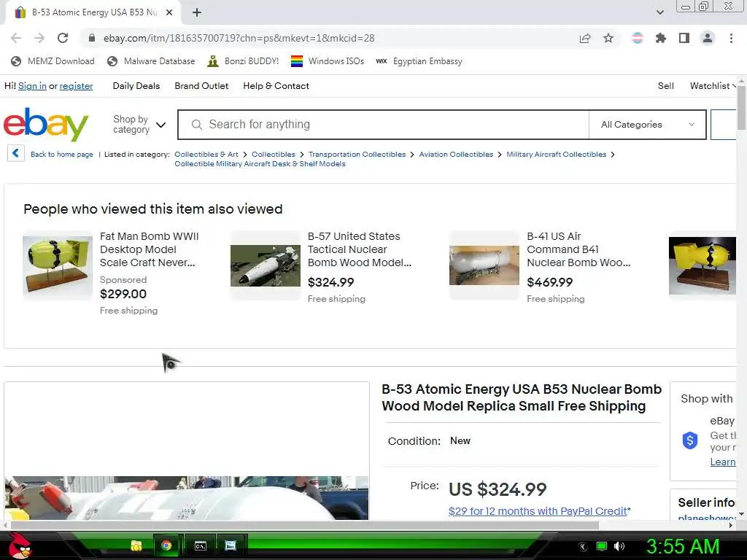Click the Chrome taskbar icon
The height and width of the screenshot is (560, 747).
tap(166, 545)
